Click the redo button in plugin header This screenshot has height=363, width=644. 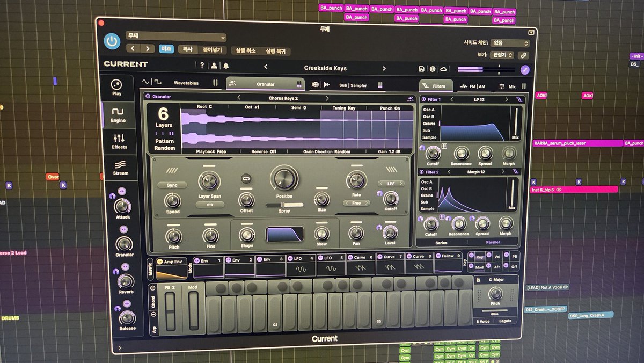275,52
